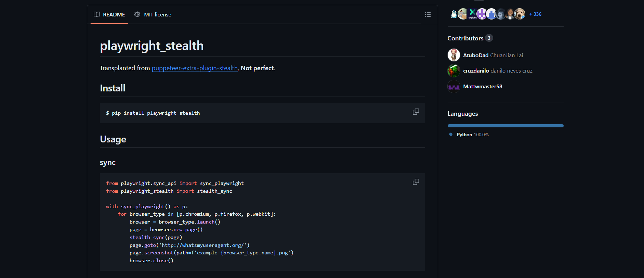Screen dimensions: 644x278
Task: Show the + 336 more users link
Action: [x=535, y=14]
